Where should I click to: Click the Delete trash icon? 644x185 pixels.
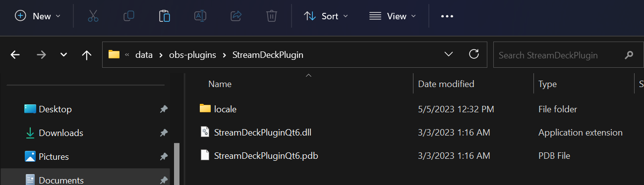click(x=271, y=16)
